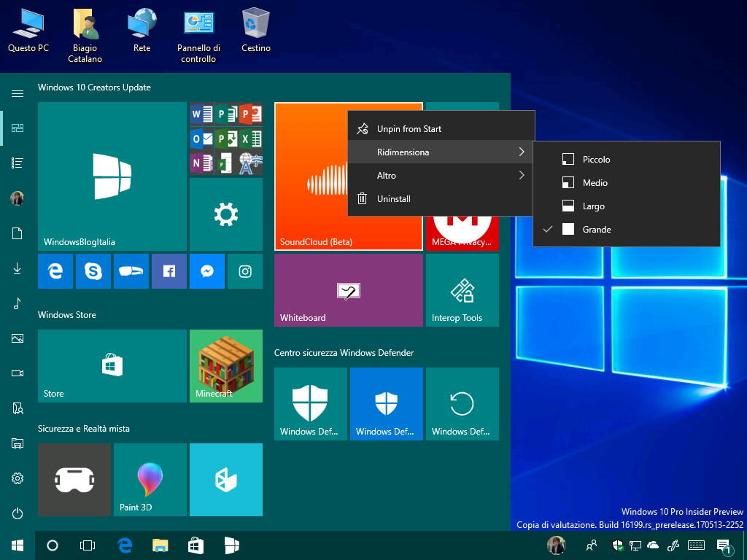Switch to pinned tiles view in Start rail
The height and width of the screenshot is (560, 747).
(x=18, y=128)
